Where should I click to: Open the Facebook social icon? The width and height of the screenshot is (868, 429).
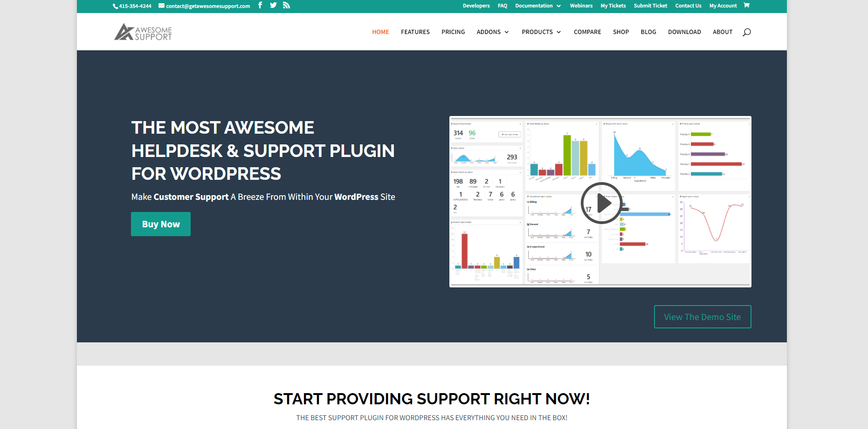260,6
